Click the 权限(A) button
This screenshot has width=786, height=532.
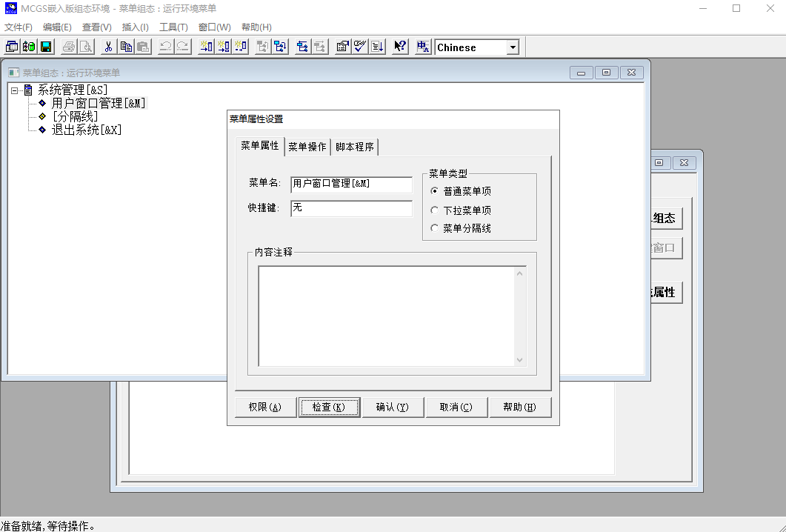coord(265,407)
